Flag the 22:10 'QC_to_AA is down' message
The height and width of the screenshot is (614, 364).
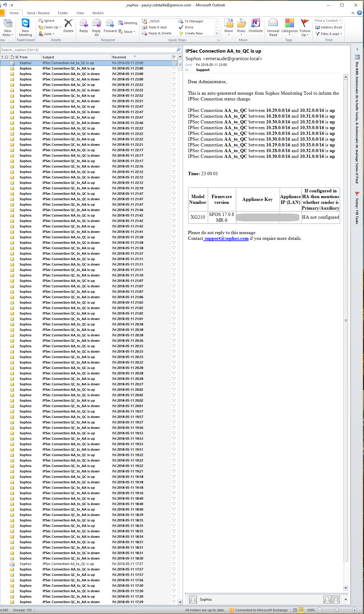[x=174, y=188]
